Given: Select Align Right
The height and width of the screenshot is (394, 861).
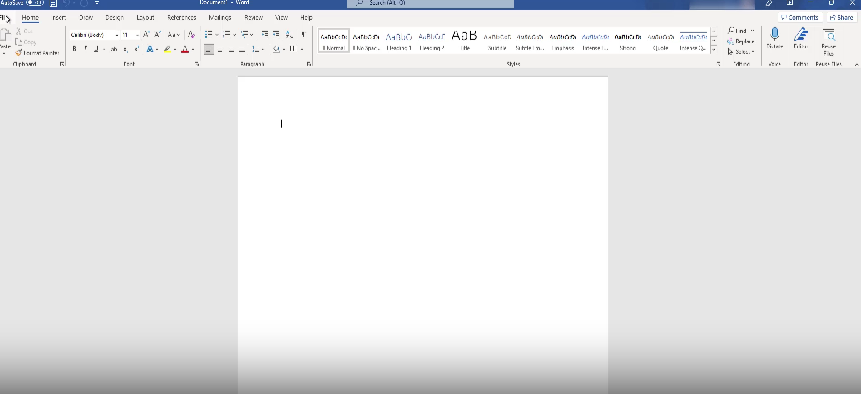Looking at the screenshot, I should point(231,49).
